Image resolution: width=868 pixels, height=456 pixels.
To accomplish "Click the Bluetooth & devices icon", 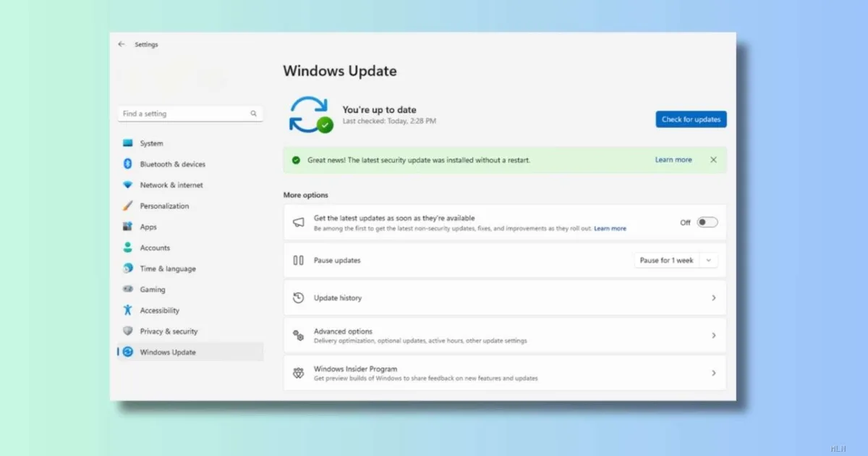I will pyautogui.click(x=128, y=164).
